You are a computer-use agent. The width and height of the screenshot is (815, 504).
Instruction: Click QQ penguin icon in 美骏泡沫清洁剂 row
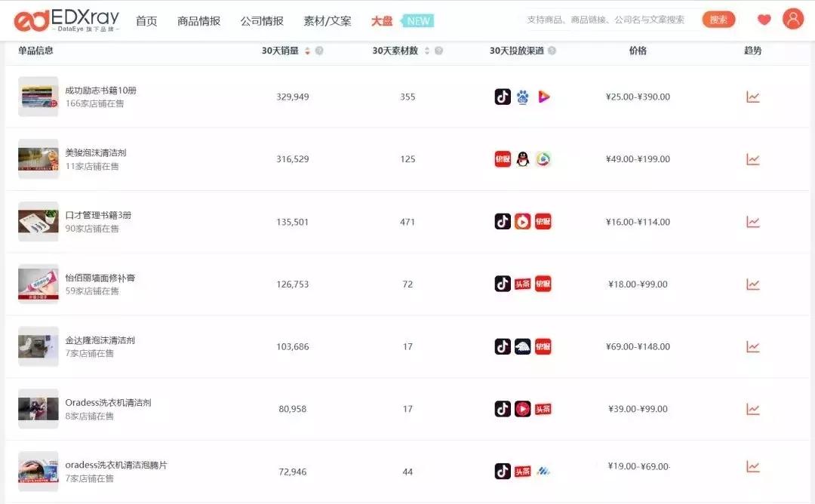tap(523, 159)
